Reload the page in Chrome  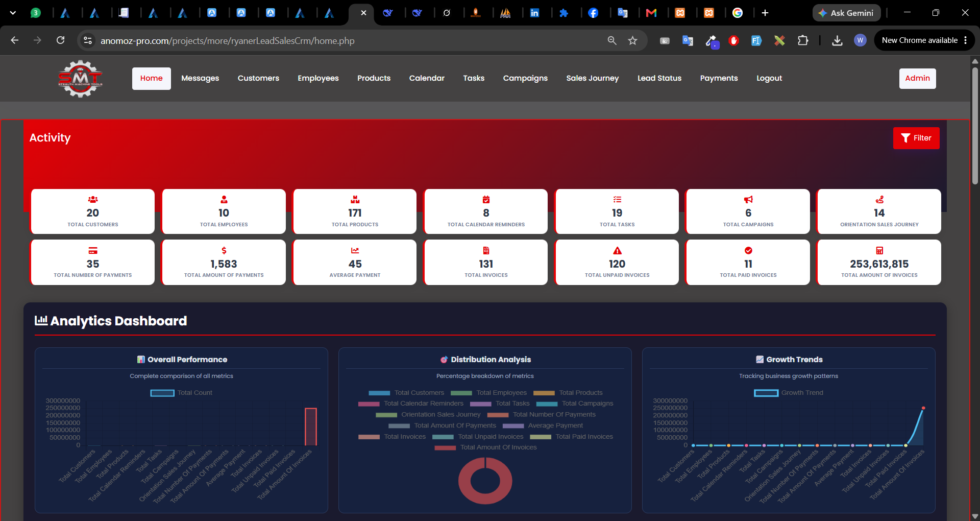click(60, 40)
